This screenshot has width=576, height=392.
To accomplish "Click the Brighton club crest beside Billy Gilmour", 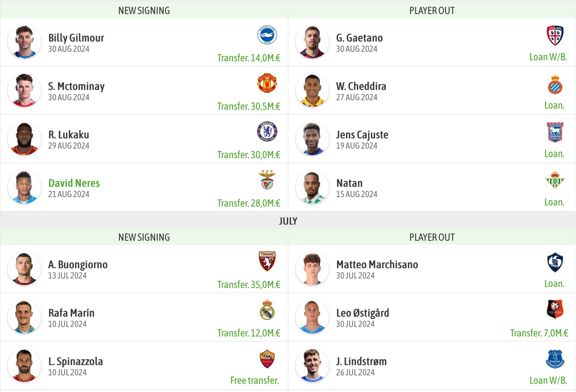I will pos(267,35).
